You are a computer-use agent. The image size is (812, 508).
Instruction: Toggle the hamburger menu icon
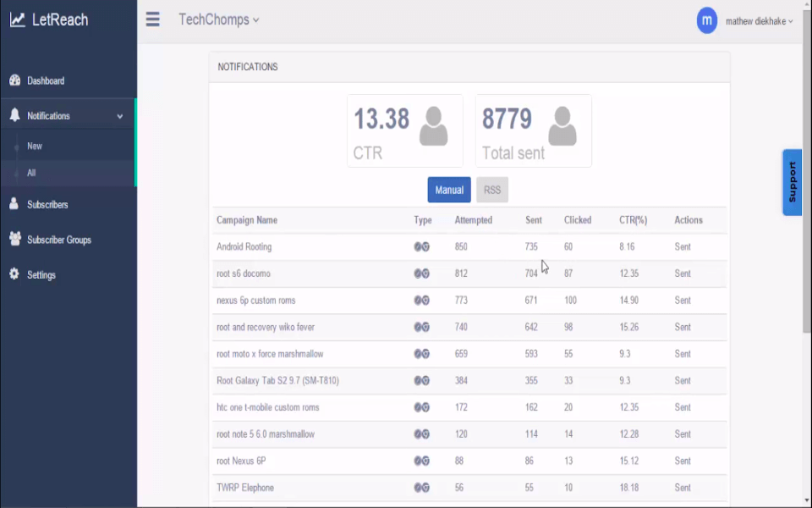(152, 19)
